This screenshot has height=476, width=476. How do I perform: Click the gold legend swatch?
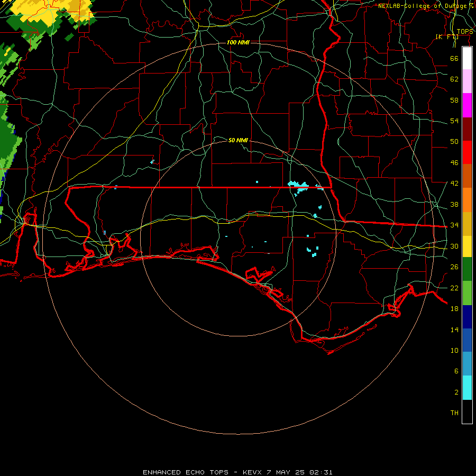[467, 224]
